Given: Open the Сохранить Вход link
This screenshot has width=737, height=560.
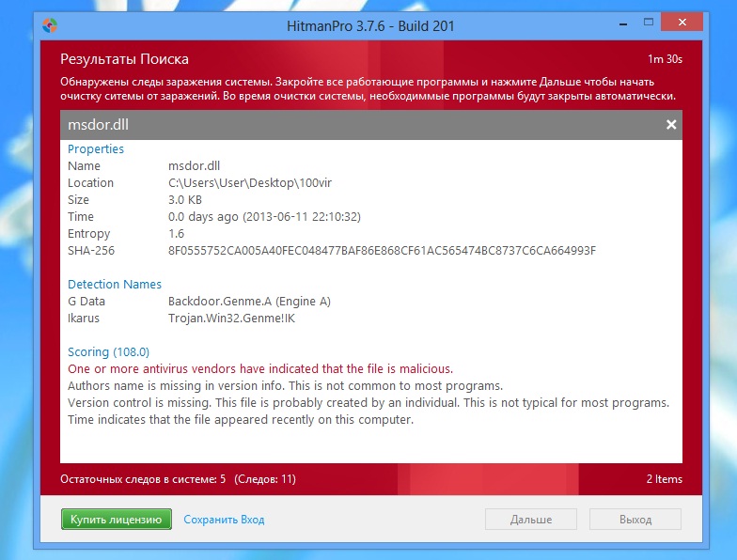Looking at the screenshot, I should tap(224, 520).
